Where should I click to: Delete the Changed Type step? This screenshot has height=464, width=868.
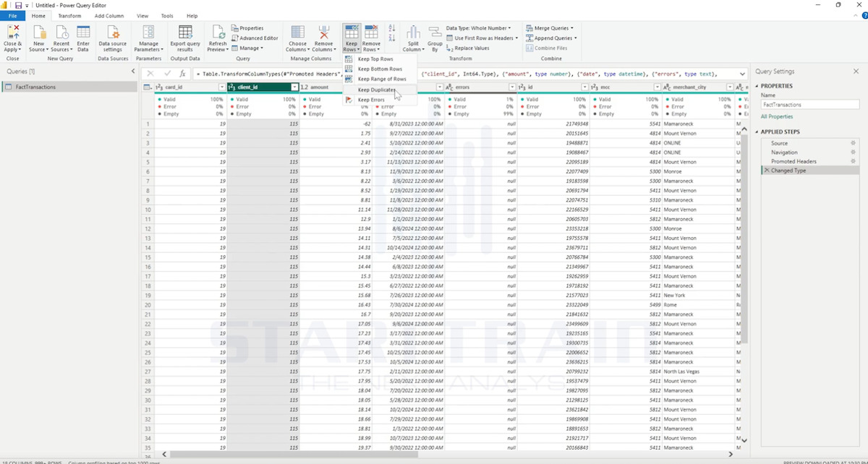[767, 171]
